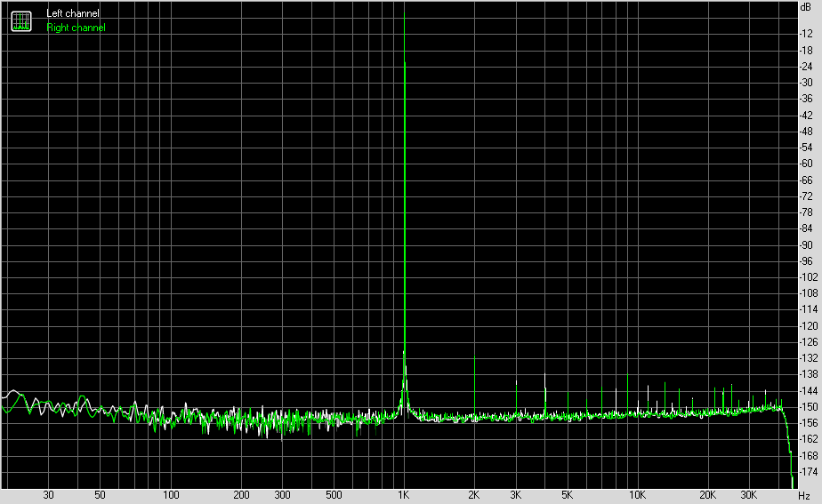822x504 pixels.
Task: Select the green 'Right channel' legend label
Action: point(76,28)
